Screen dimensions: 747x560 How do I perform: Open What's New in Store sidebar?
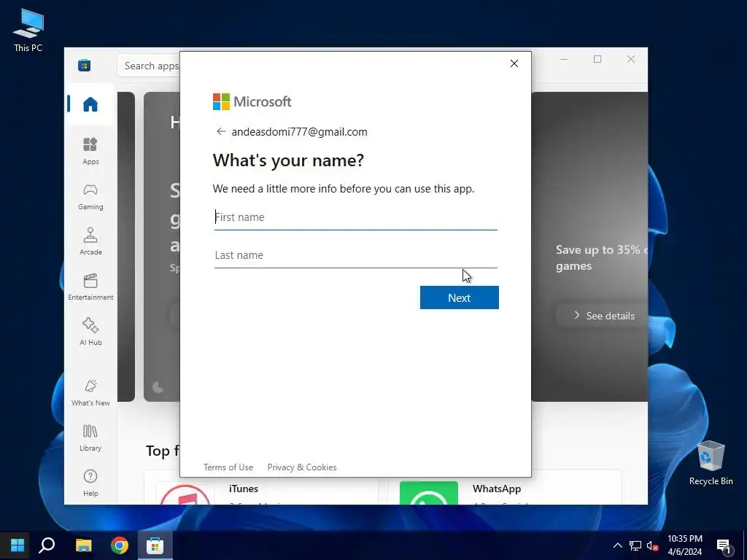tap(90, 393)
